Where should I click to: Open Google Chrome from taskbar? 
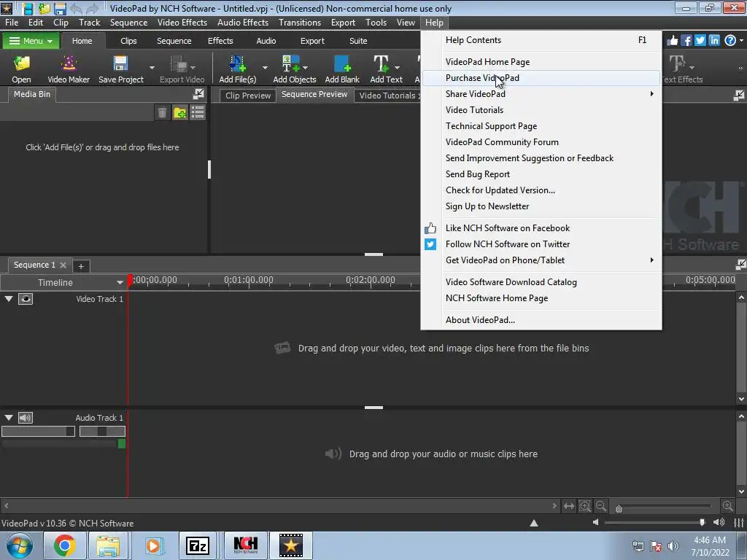pos(64,545)
